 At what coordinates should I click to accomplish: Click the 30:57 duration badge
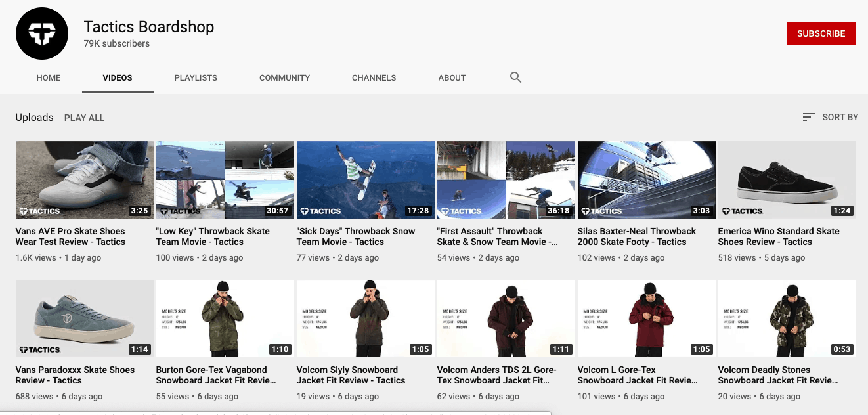click(278, 211)
